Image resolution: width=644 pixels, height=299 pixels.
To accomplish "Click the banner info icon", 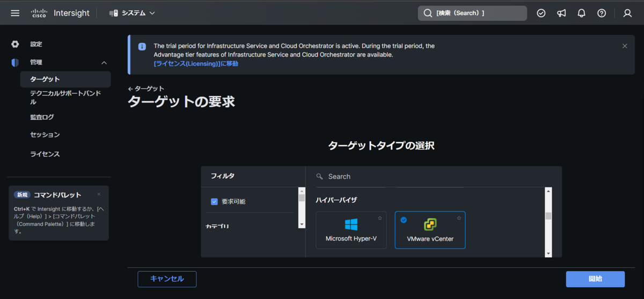I will 142,47.
